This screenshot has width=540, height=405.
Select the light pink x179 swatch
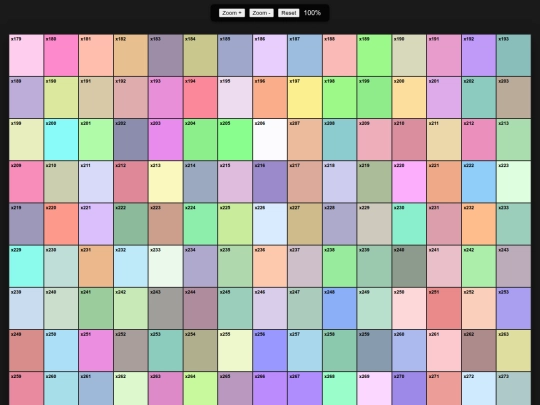point(26,55)
